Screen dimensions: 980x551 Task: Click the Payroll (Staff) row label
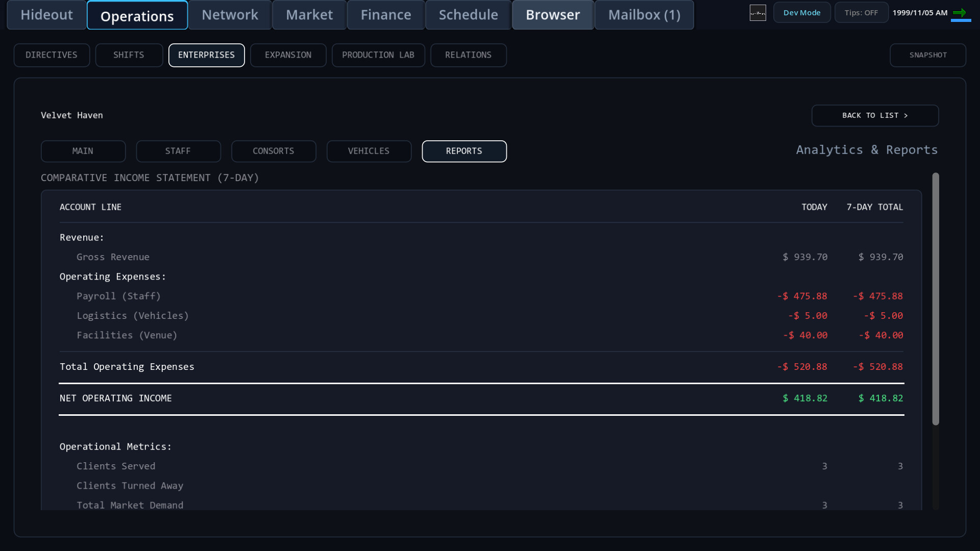(118, 296)
